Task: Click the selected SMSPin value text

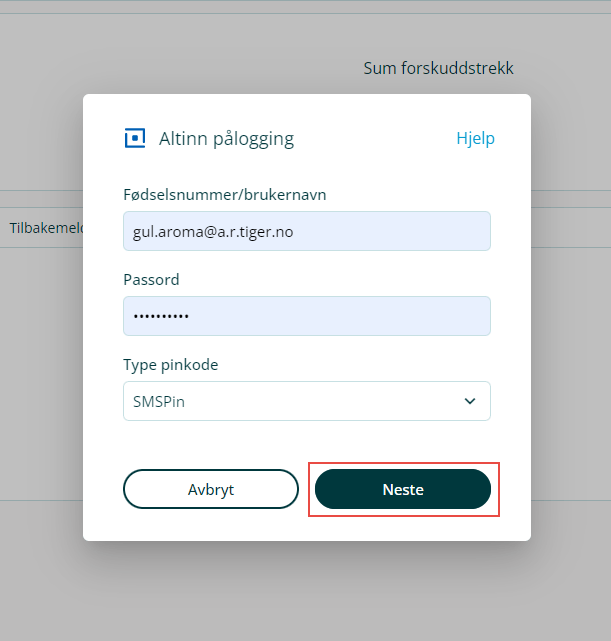Action: 159,401
